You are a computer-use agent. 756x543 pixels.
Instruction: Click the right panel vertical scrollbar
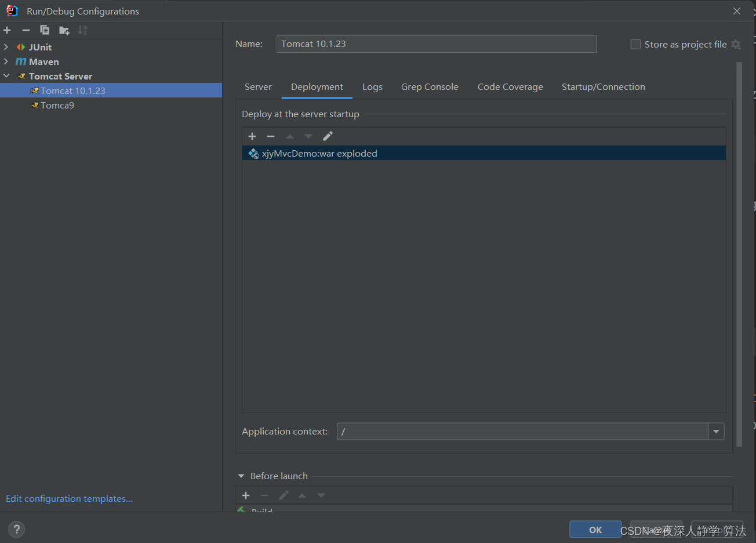tap(739, 254)
